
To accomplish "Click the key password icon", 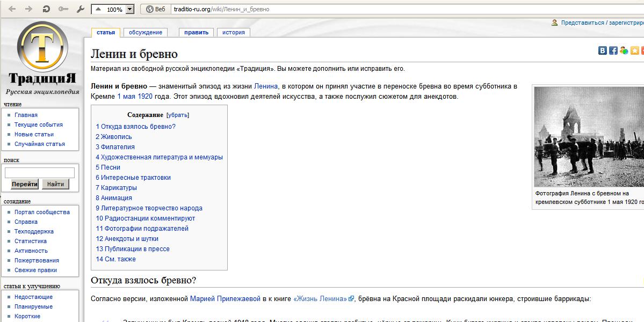I will pyautogui.click(x=63, y=9).
